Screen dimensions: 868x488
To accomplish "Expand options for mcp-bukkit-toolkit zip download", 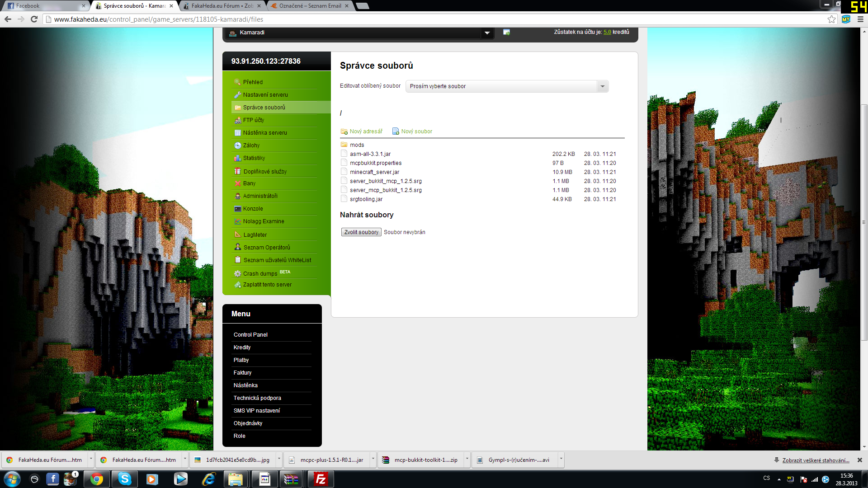I will [467, 460].
